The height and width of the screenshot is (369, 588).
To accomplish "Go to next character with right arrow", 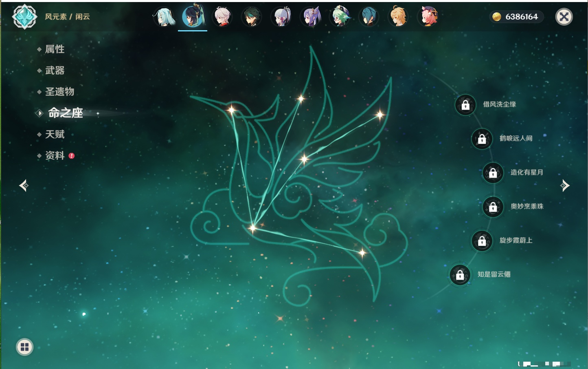I will coord(565,186).
